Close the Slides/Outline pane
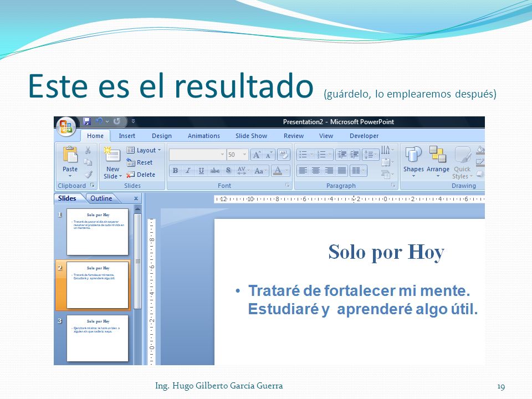532x399 pixels. tap(136, 198)
